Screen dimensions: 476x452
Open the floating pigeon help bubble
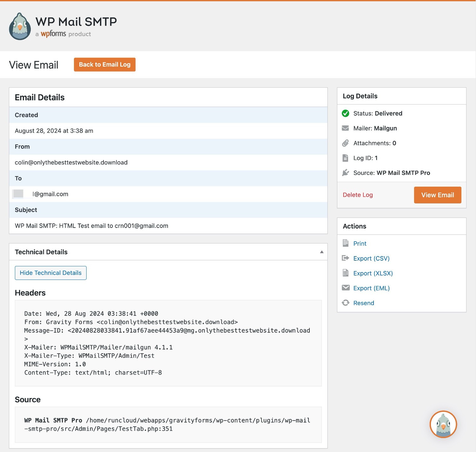pos(443,424)
